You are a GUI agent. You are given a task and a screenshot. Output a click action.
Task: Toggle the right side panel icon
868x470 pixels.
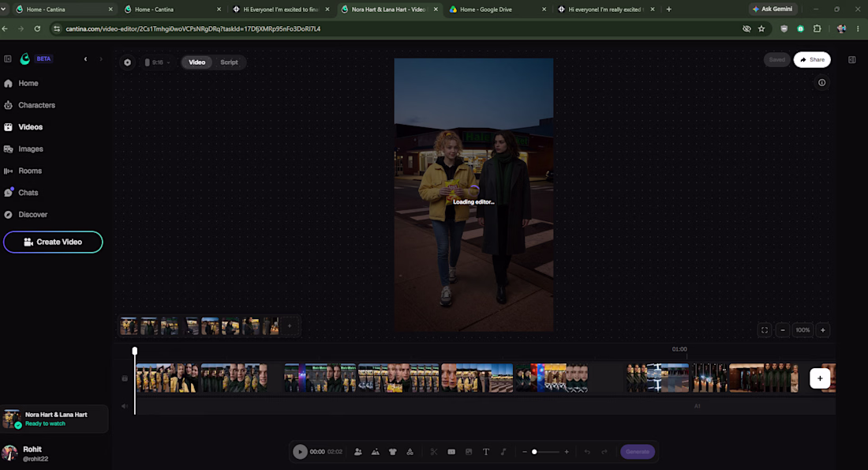852,60
